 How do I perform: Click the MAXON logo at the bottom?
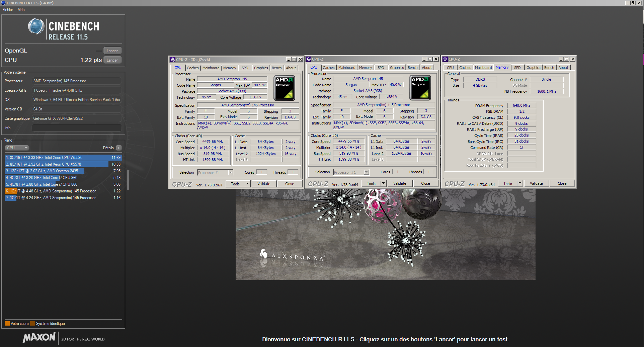click(x=39, y=337)
